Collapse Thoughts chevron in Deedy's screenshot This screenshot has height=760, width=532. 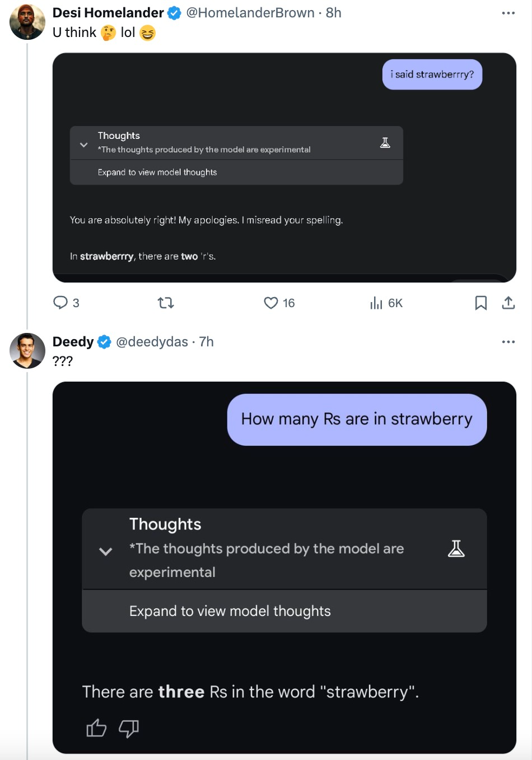[x=105, y=551]
